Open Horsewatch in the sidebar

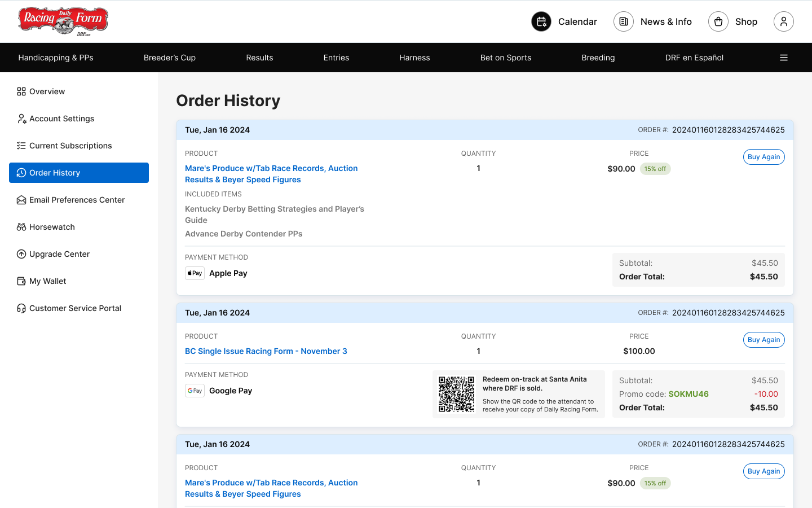(x=79, y=227)
